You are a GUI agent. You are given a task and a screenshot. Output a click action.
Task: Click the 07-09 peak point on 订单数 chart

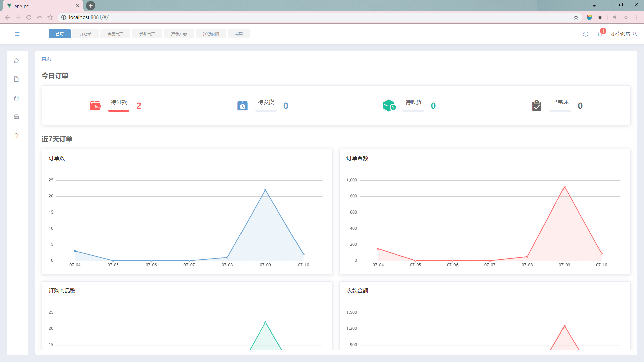click(x=265, y=190)
